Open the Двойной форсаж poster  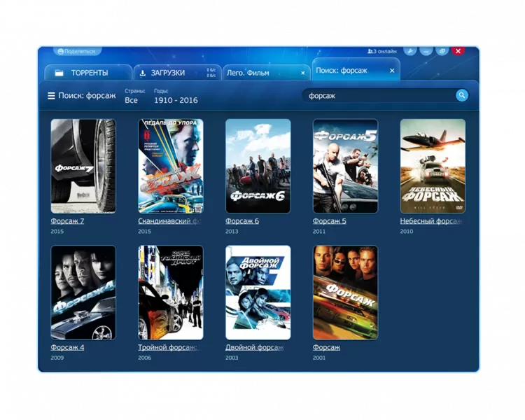[258, 292]
